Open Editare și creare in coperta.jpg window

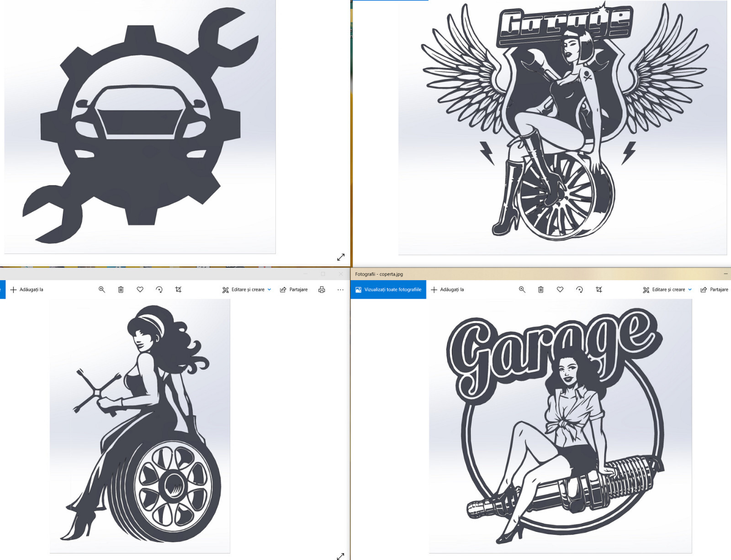[x=667, y=290]
